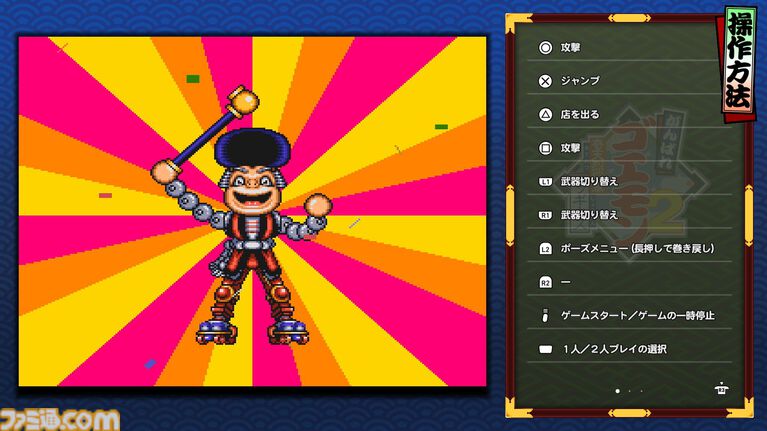Viewport: 767px width, 431px height.
Task: Click the touchpad icon beside 1人／2人プレイの選択
Action: point(545,349)
